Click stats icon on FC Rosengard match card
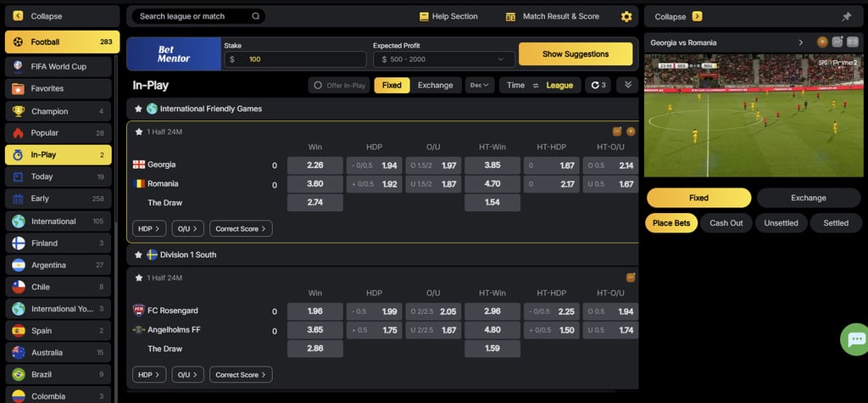The image size is (868, 403). [x=631, y=277]
